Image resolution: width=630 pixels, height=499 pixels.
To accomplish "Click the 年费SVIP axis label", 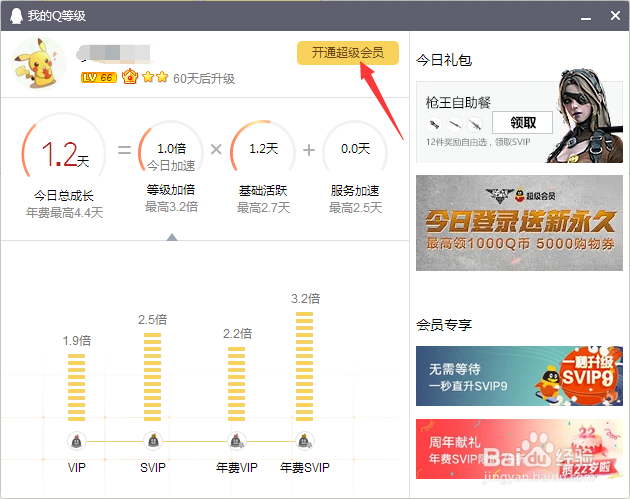I will 305,468.
